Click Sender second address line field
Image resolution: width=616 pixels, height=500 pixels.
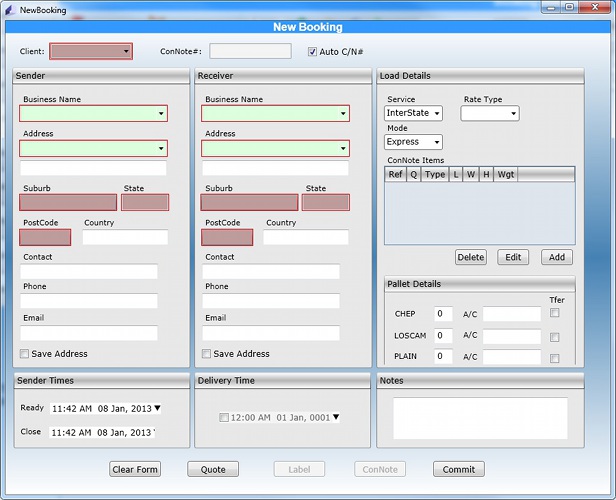(94, 168)
